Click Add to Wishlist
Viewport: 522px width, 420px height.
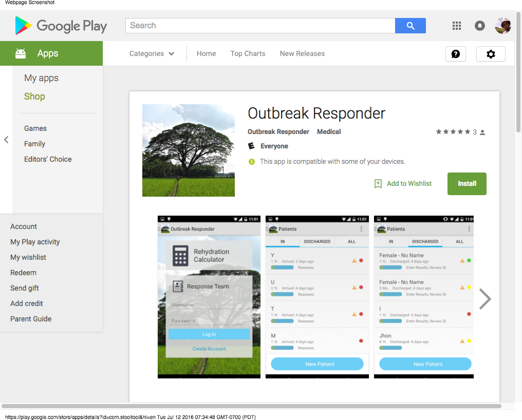pyautogui.click(x=409, y=183)
